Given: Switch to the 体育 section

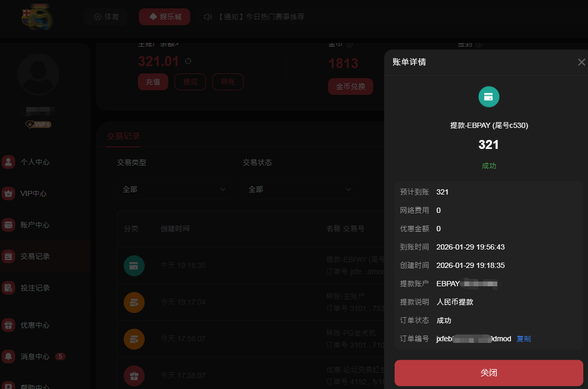Looking at the screenshot, I should 105,16.
